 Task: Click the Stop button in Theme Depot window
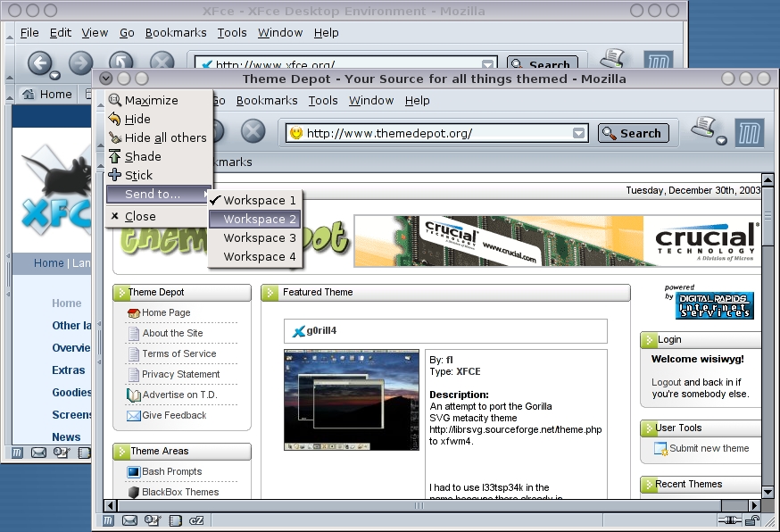click(253, 132)
